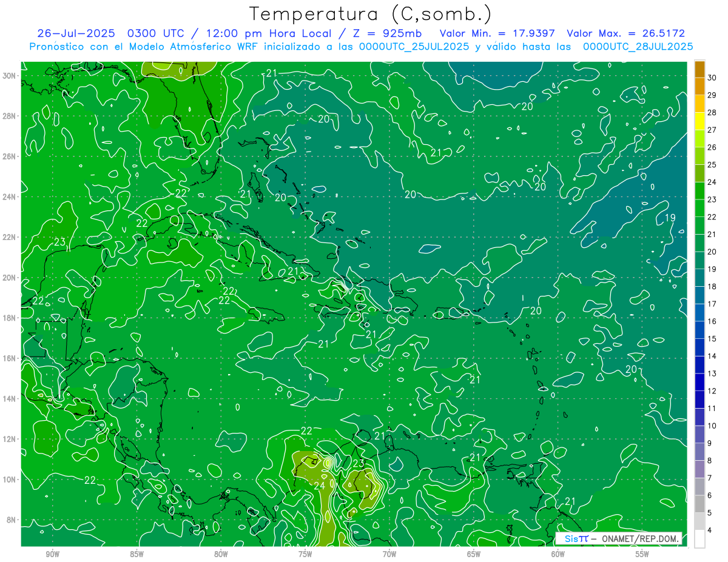The image size is (728, 562).
Task: Click the "30N" latitude axis label
Action: [x=10, y=76]
